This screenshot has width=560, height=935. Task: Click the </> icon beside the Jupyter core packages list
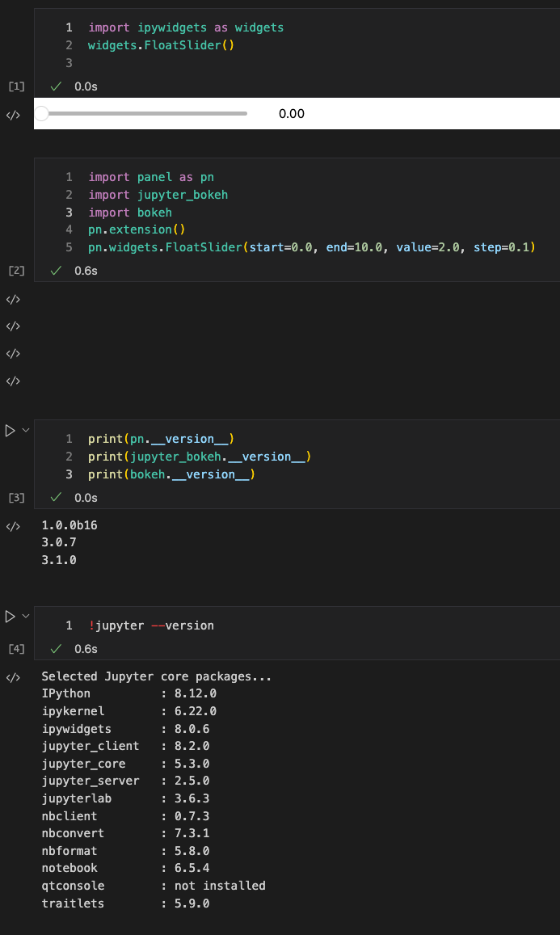[15, 676]
